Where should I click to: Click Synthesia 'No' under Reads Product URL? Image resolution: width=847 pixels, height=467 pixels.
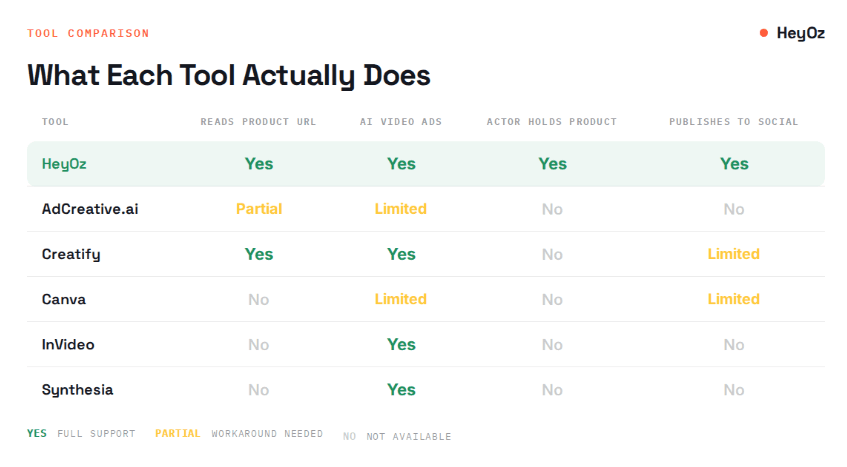coord(259,390)
